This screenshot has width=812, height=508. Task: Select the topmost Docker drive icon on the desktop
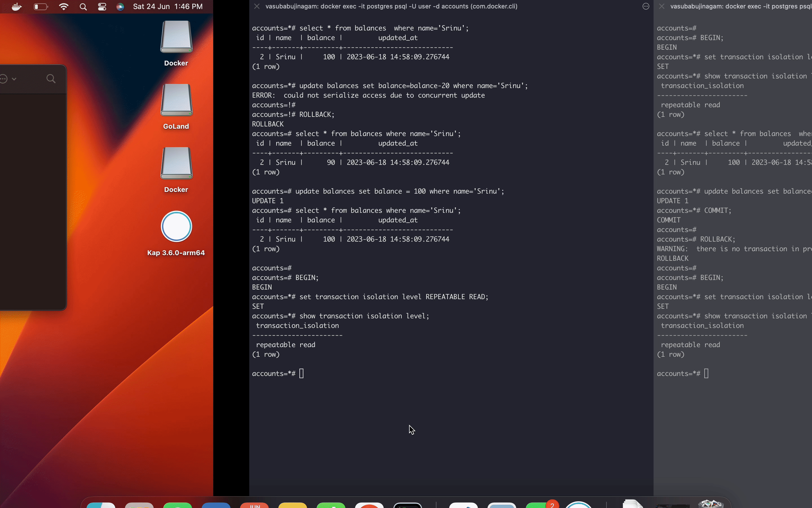click(x=176, y=37)
